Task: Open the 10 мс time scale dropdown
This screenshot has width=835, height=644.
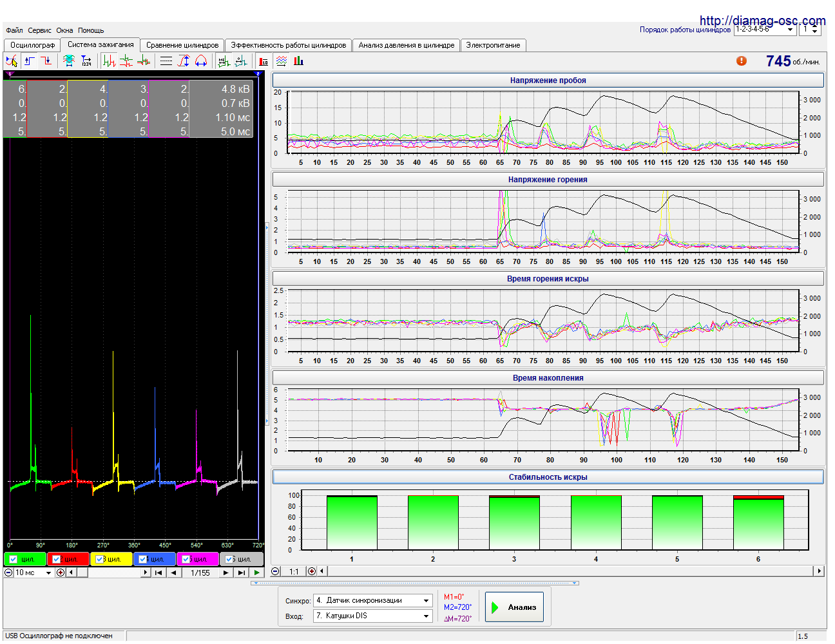Action: tap(34, 573)
